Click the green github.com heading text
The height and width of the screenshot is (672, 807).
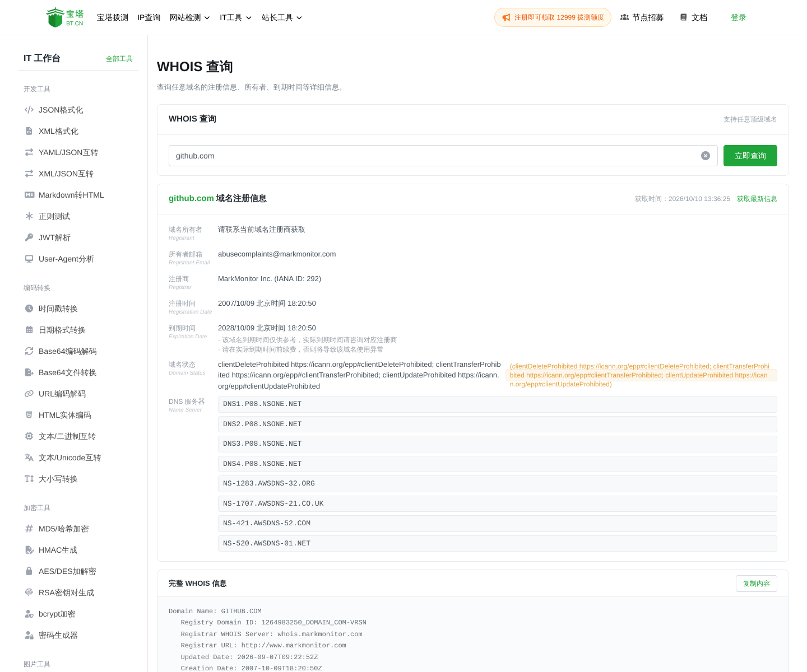pyautogui.click(x=191, y=198)
